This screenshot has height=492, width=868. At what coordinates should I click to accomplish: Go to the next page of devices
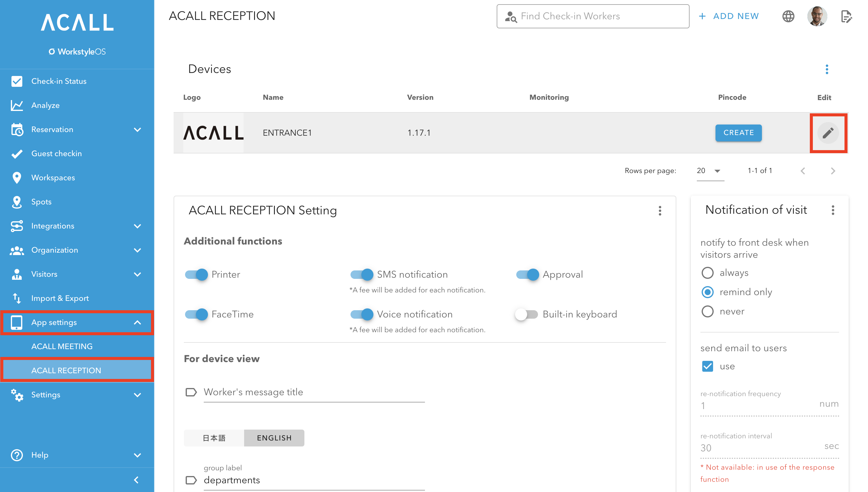[833, 171]
